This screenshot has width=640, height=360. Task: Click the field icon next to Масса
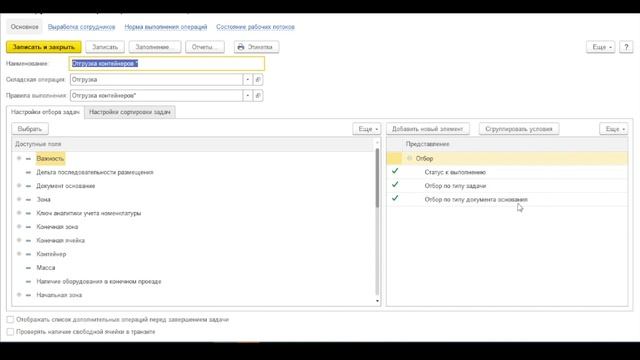tap(28, 268)
